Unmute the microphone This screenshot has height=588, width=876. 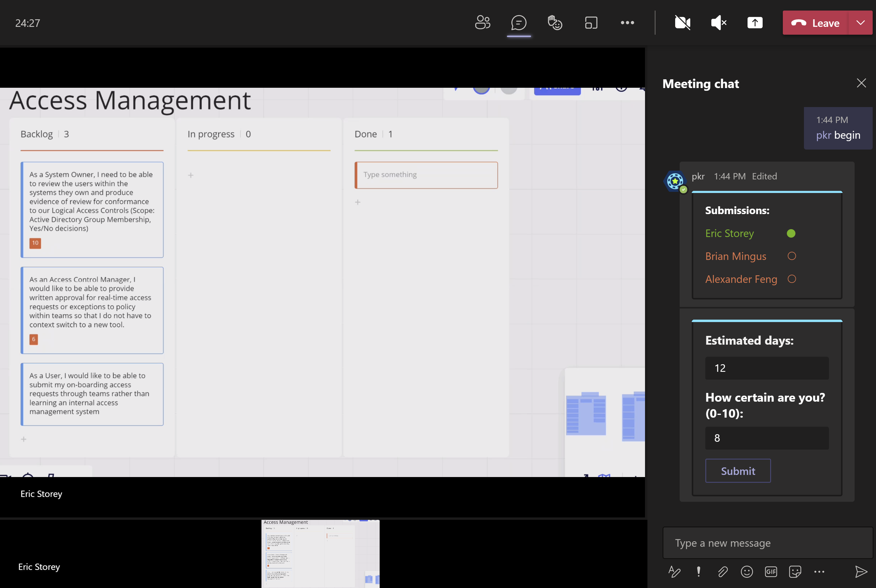click(x=719, y=23)
